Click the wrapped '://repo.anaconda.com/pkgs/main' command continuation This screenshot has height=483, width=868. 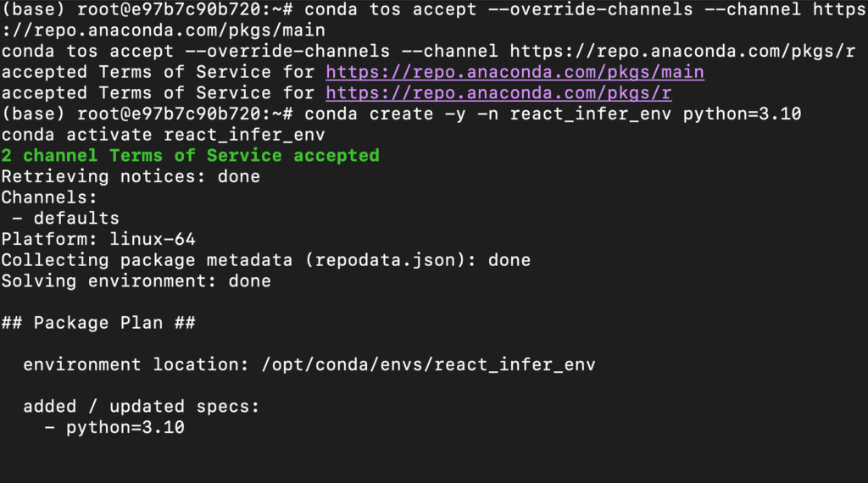[x=164, y=31]
